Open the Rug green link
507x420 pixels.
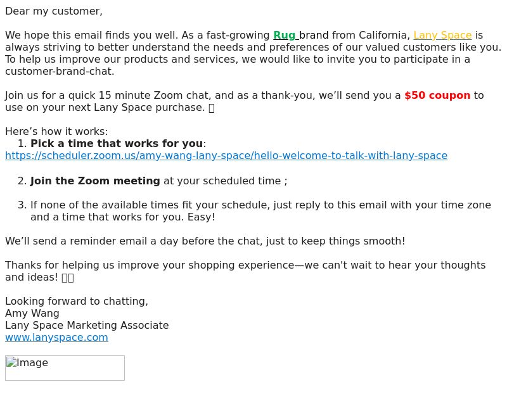(x=284, y=35)
